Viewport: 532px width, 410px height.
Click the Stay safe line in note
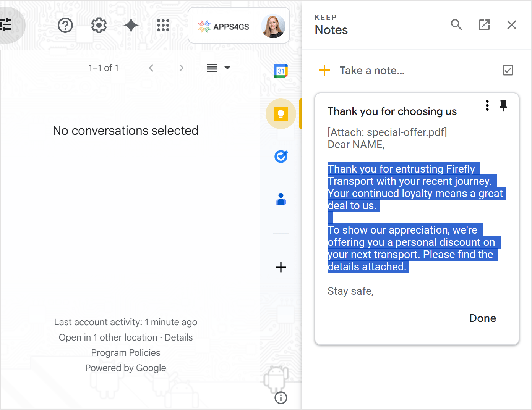tap(350, 291)
